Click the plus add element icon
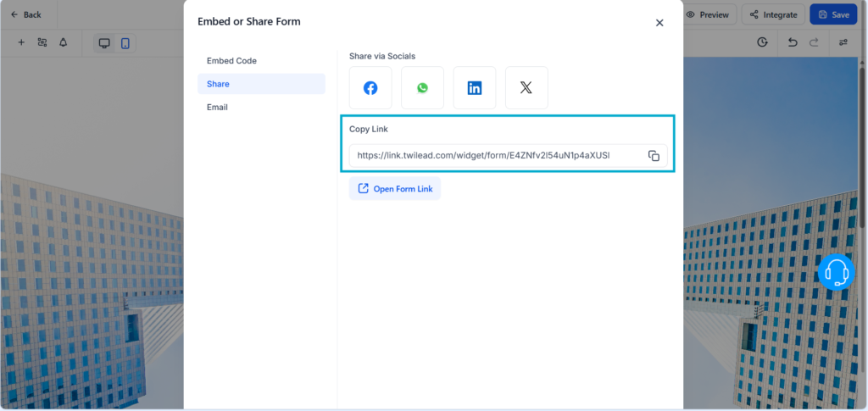Viewport: 868px width, 411px height. point(21,42)
